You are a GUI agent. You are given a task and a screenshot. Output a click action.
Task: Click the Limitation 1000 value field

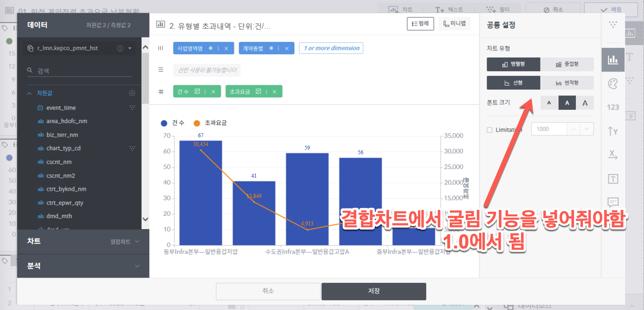549,129
